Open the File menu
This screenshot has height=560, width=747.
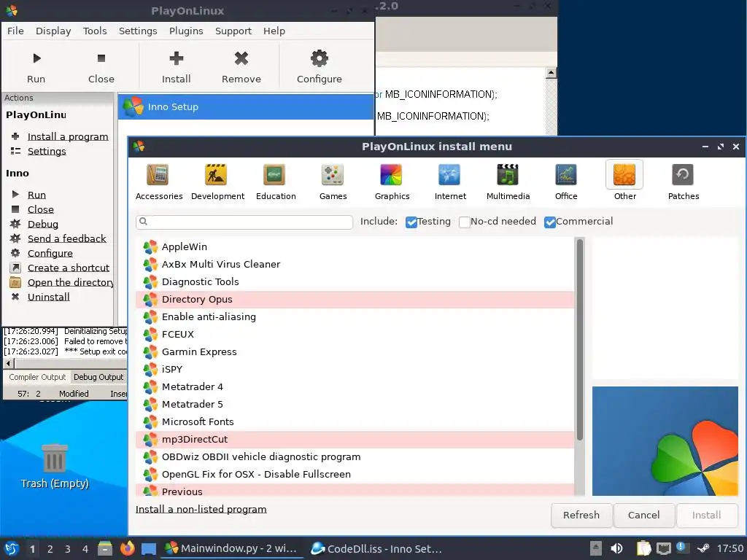15,31
